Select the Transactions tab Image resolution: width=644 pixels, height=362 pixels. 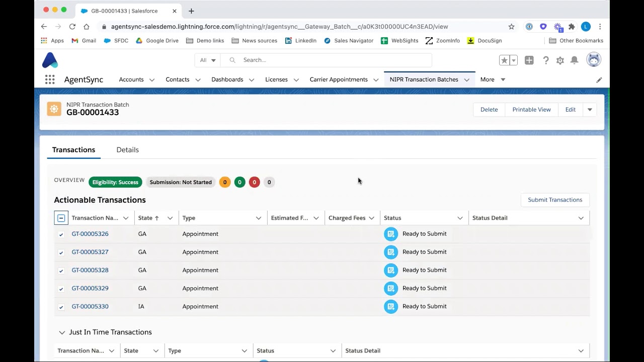pyautogui.click(x=73, y=150)
